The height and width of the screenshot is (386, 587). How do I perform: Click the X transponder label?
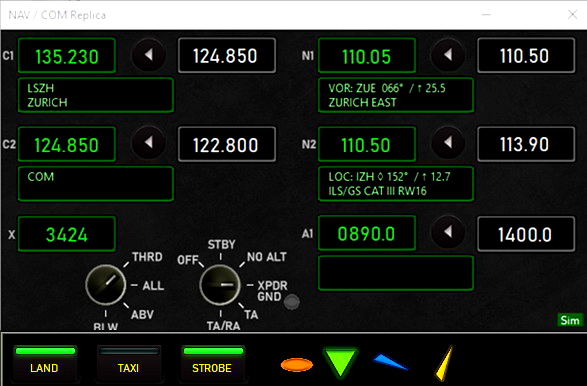pyautogui.click(x=12, y=234)
